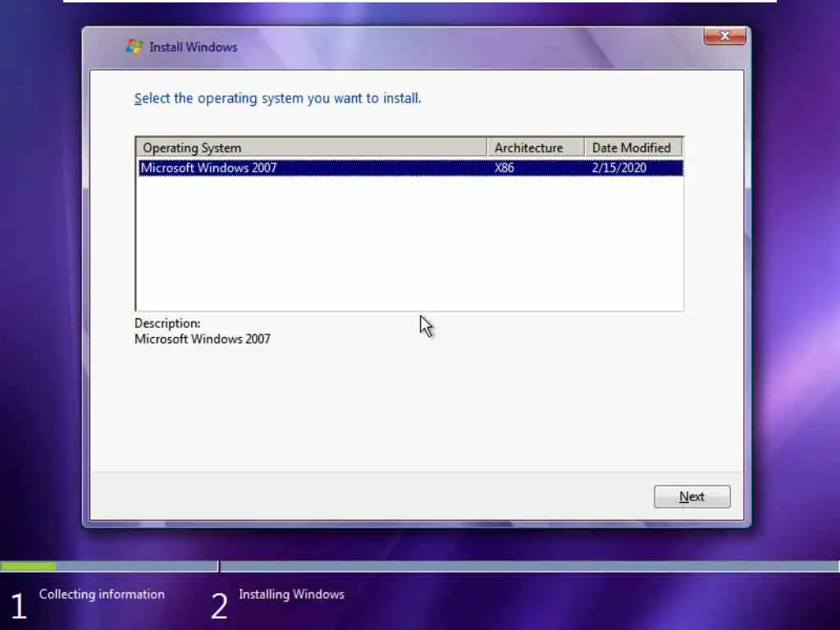Click the Collecting information step label
The height and width of the screenshot is (630, 840).
pyautogui.click(x=102, y=594)
